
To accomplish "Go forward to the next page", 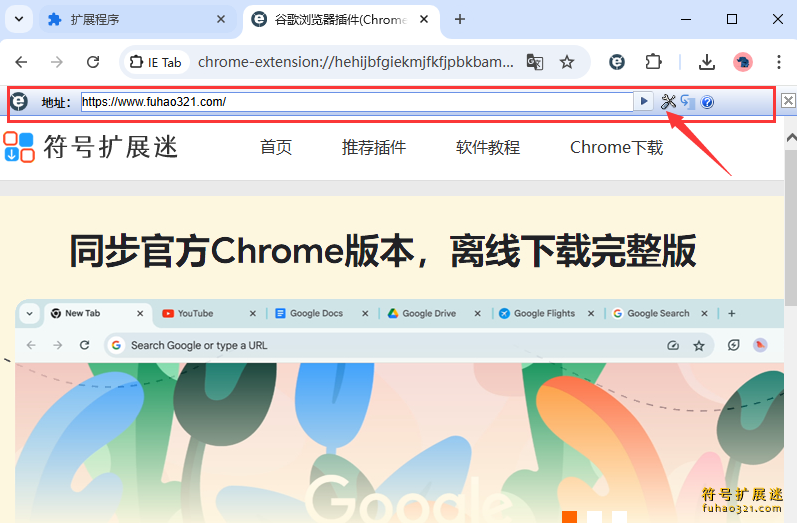I will pyautogui.click(x=57, y=62).
